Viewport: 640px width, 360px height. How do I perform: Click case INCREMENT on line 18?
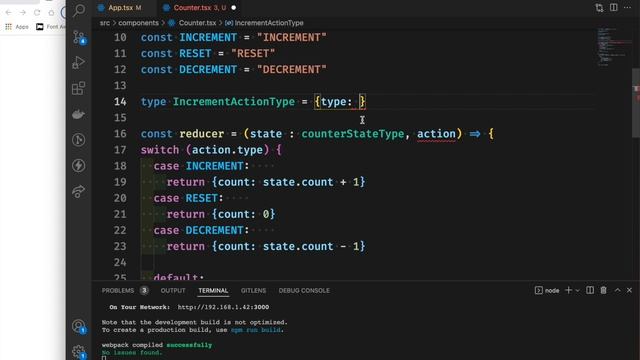[x=201, y=166]
